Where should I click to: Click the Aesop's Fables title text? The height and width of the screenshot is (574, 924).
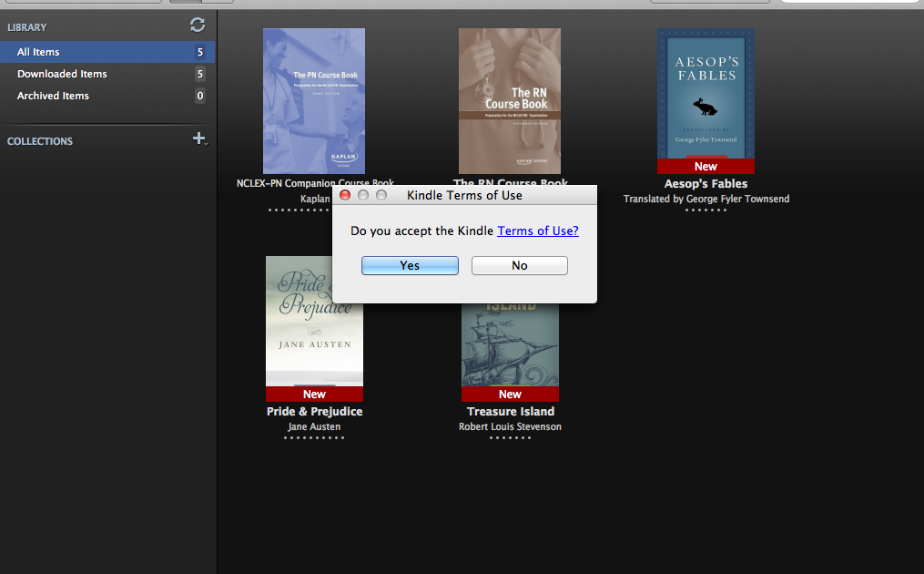coord(706,184)
